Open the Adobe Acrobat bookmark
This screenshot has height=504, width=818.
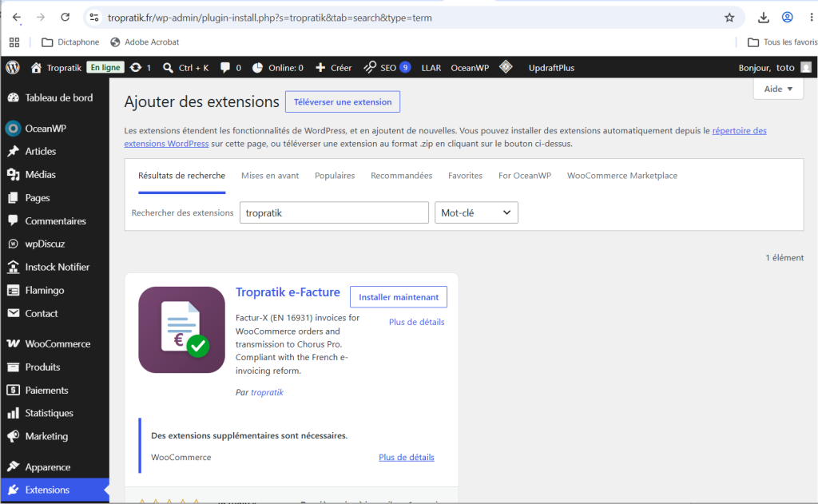coord(145,42)
